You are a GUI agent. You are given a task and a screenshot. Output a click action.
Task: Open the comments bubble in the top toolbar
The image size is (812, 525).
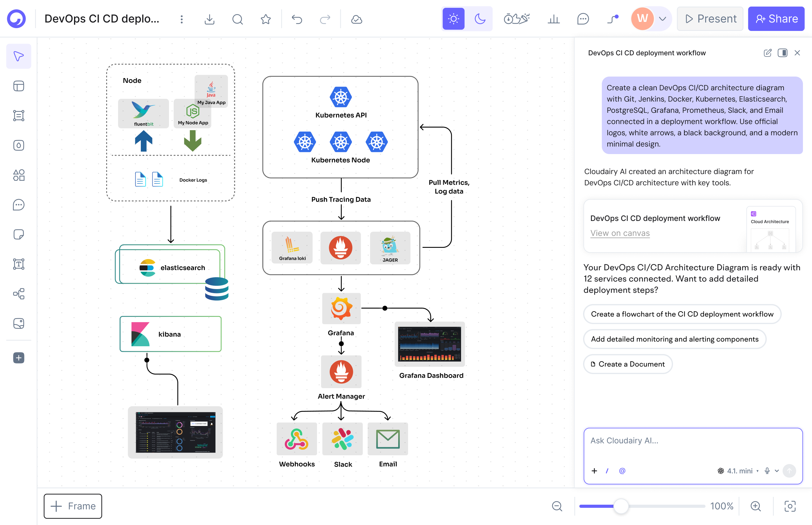(x=583, y=19)
